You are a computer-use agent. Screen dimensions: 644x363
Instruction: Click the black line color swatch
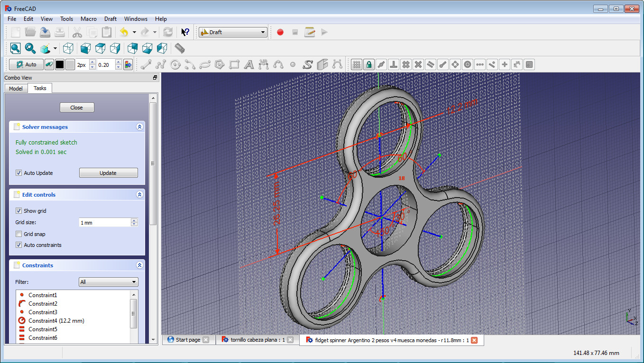(x=60, y=64)
